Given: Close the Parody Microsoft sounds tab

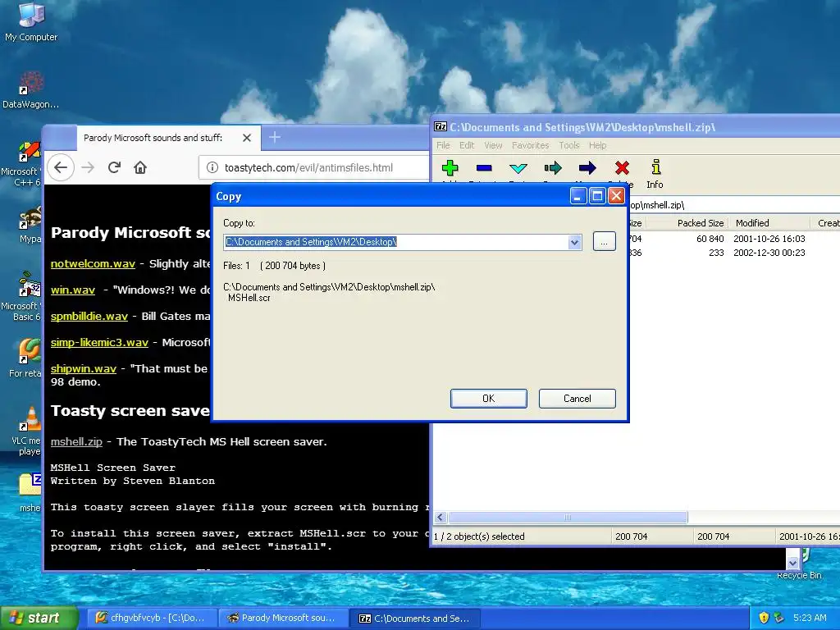Looking at the screenshot, I should coord(246,138).
